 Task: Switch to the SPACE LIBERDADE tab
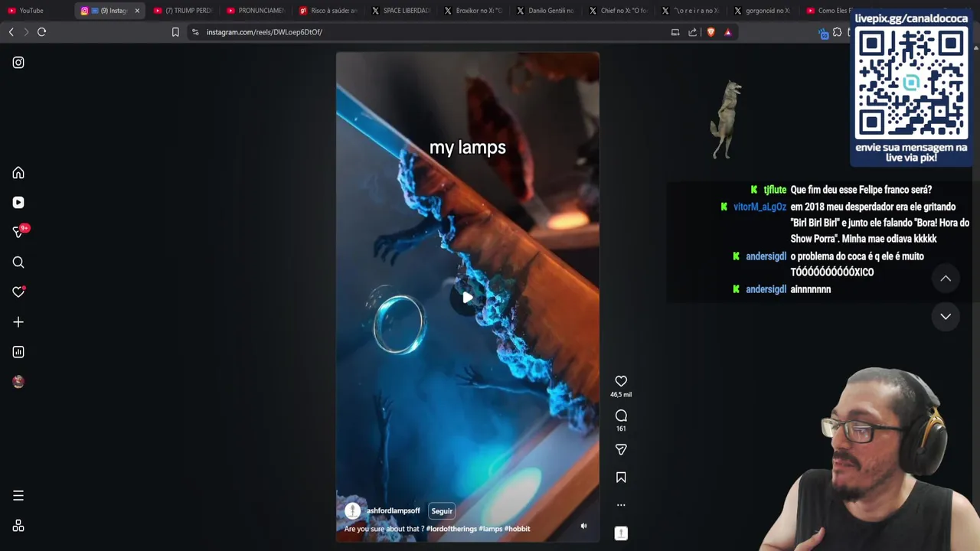click(x=401, y=11)
